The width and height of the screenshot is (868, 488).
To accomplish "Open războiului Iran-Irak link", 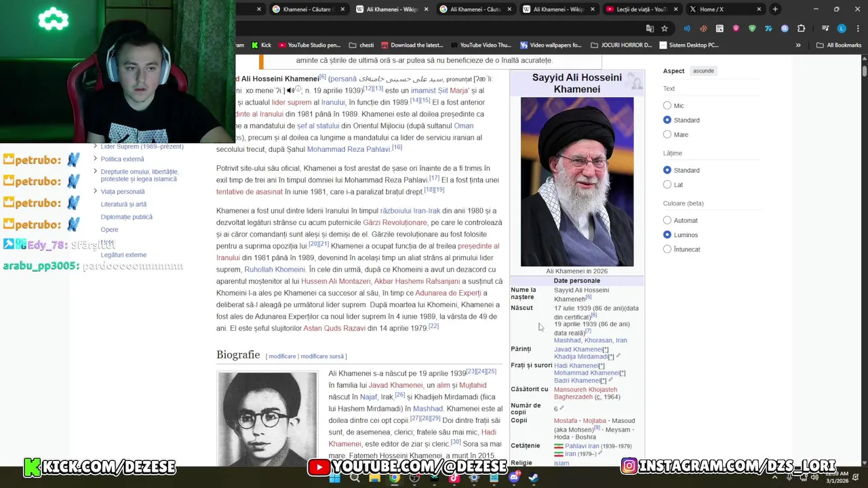I will (410, 211).
